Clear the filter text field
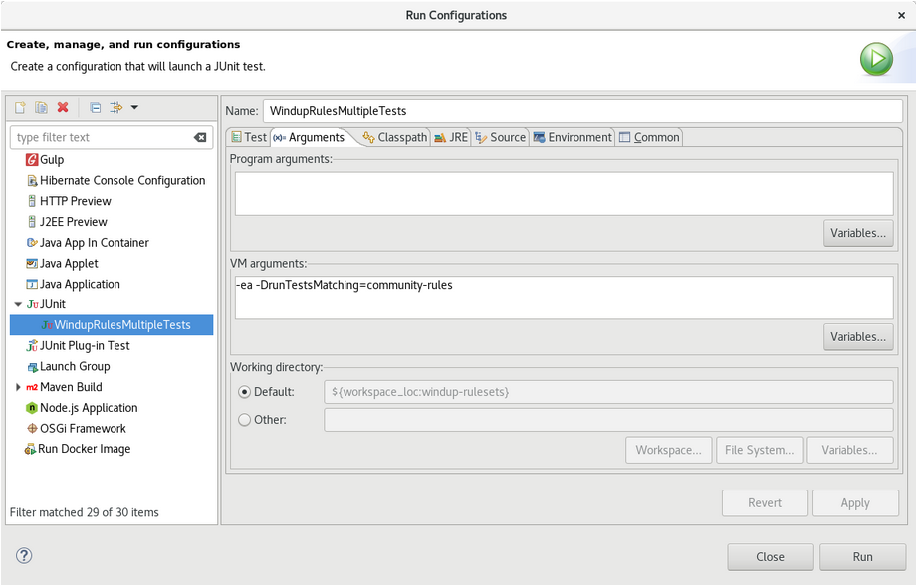919x588 pixels. pyautogui.click(x=200, y=138)
